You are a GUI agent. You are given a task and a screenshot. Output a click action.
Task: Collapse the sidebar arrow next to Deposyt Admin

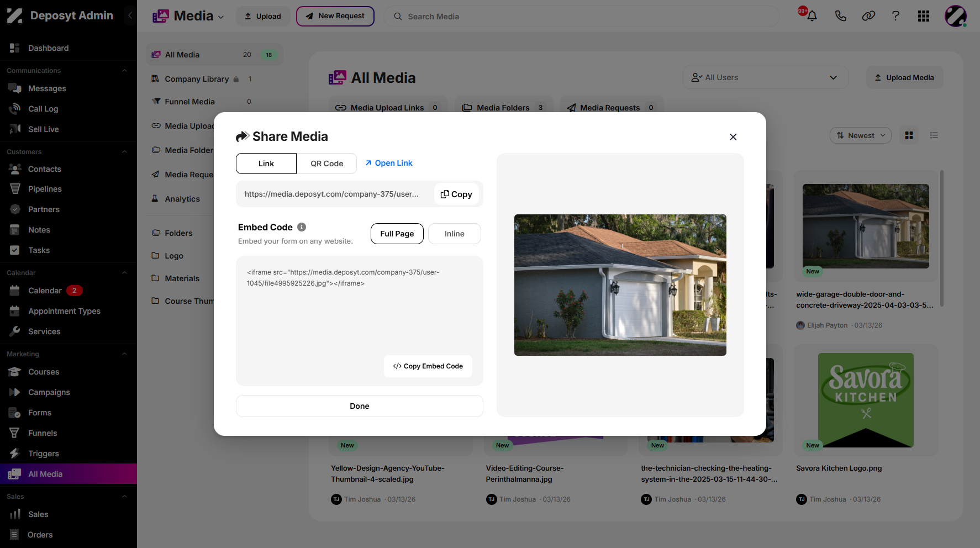pyautogui.click(x=130, y=15)
